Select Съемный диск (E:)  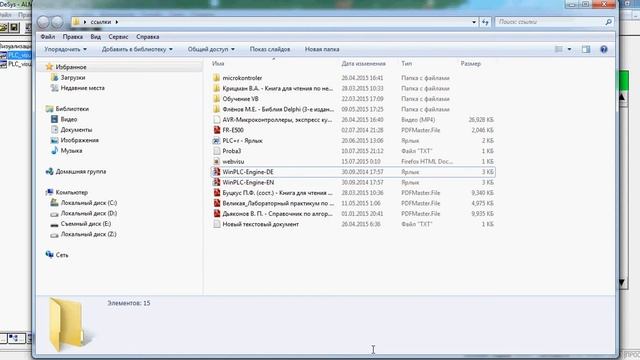[x=86, y=224]
